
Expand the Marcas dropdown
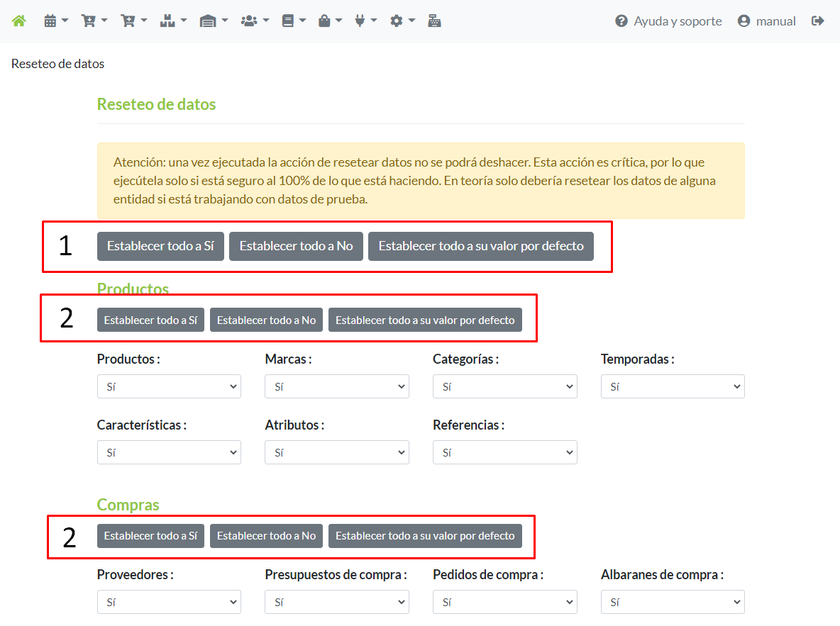(x=336, y=387)
